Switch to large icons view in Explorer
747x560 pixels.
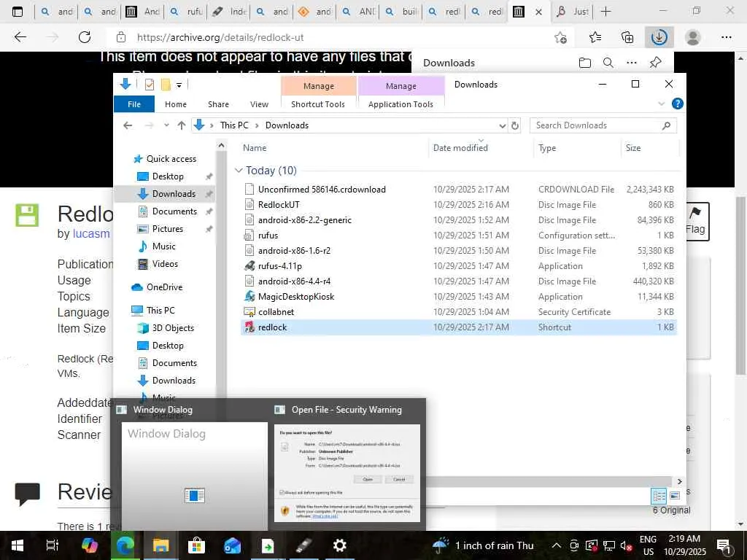click(x=675, y=496)
